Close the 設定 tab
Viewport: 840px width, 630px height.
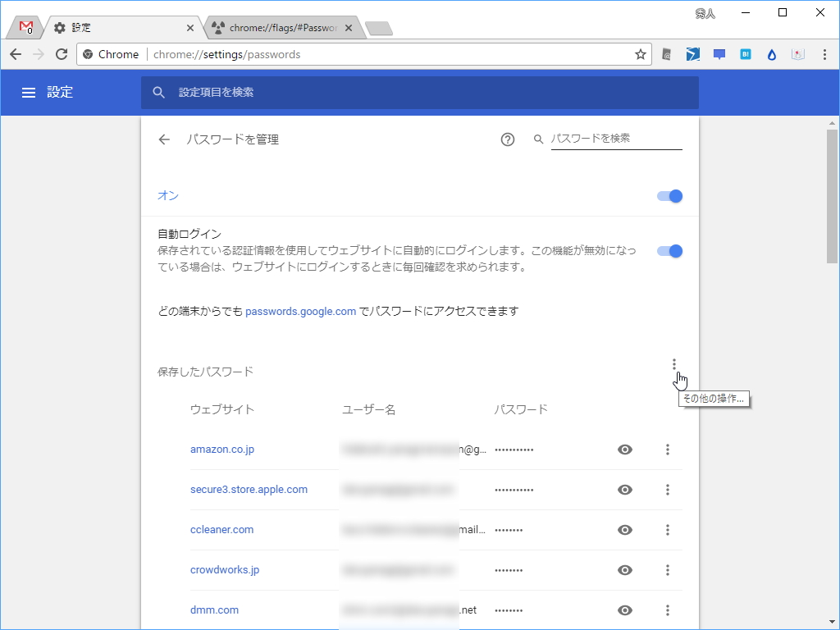tap(190, 28)
